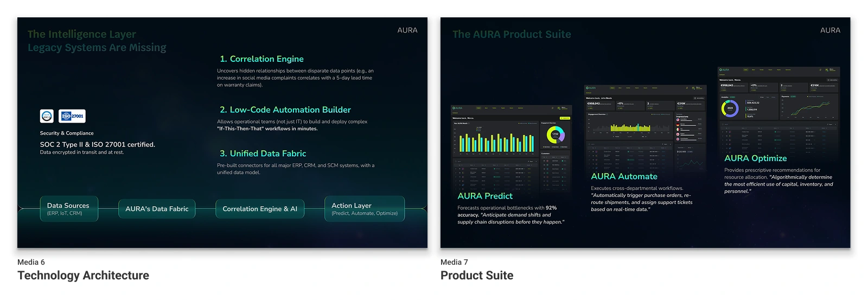
Task: Click the Correlation Engine & AI flow box
Action: (x=260, y=209)
